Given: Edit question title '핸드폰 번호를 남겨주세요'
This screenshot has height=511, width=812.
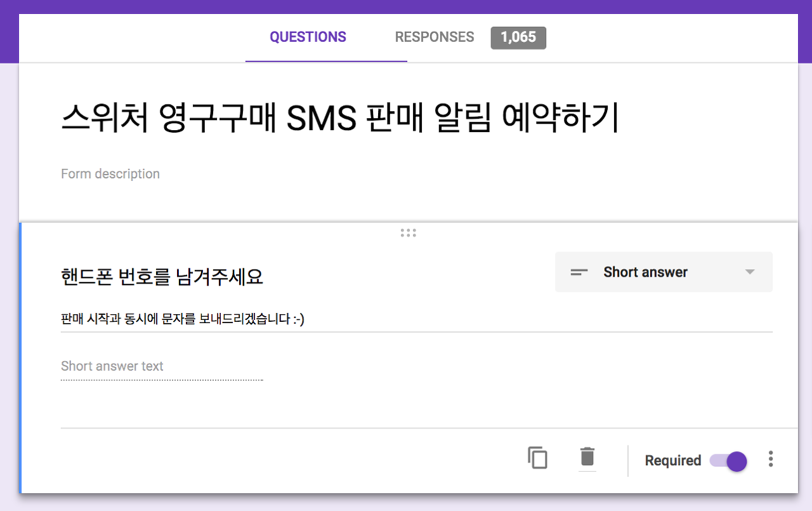Looking at the screenshot, I should coord(162,277).
